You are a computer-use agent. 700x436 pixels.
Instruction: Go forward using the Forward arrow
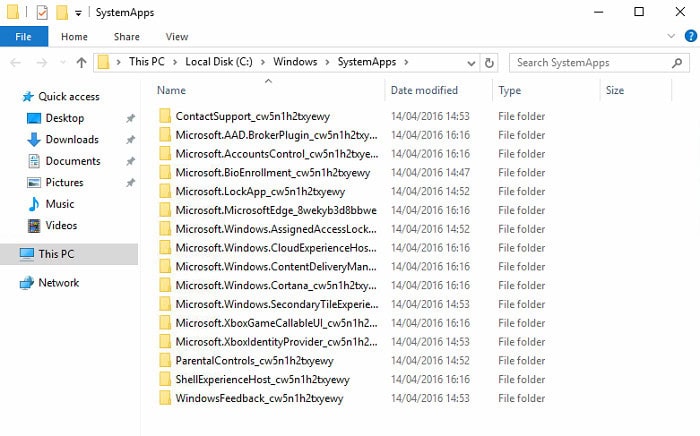click(x=42, y=62)
